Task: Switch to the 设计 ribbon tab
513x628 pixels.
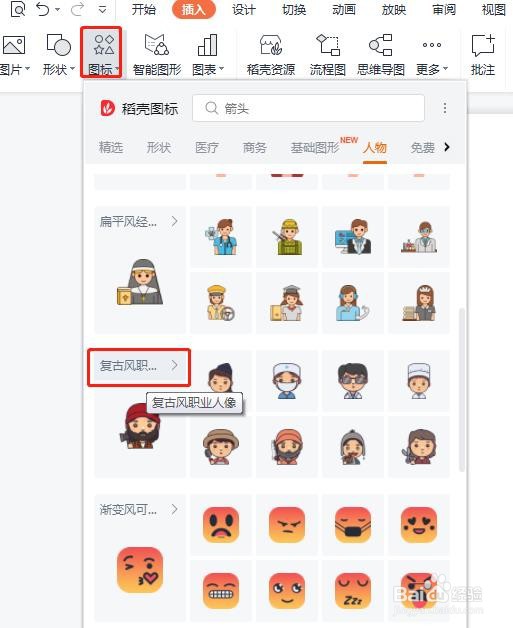Action: (x=243, y=9)
